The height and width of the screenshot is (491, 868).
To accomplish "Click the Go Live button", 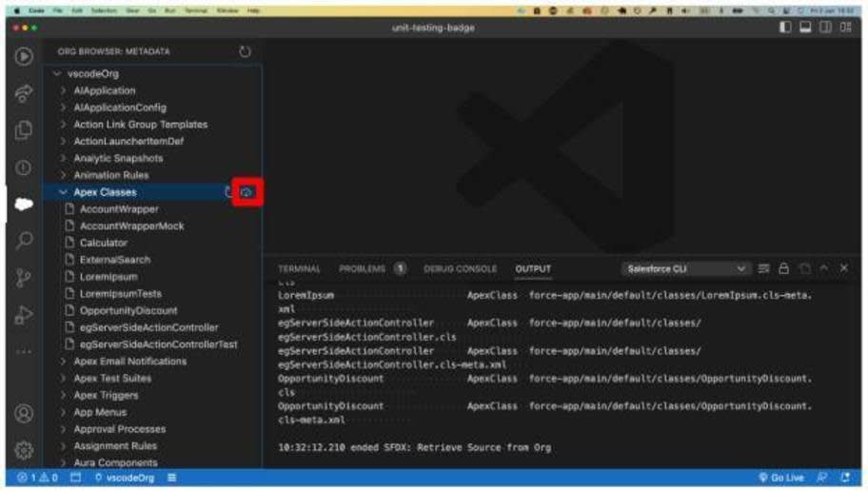I will pyautogui.click(x=781, y=478).
